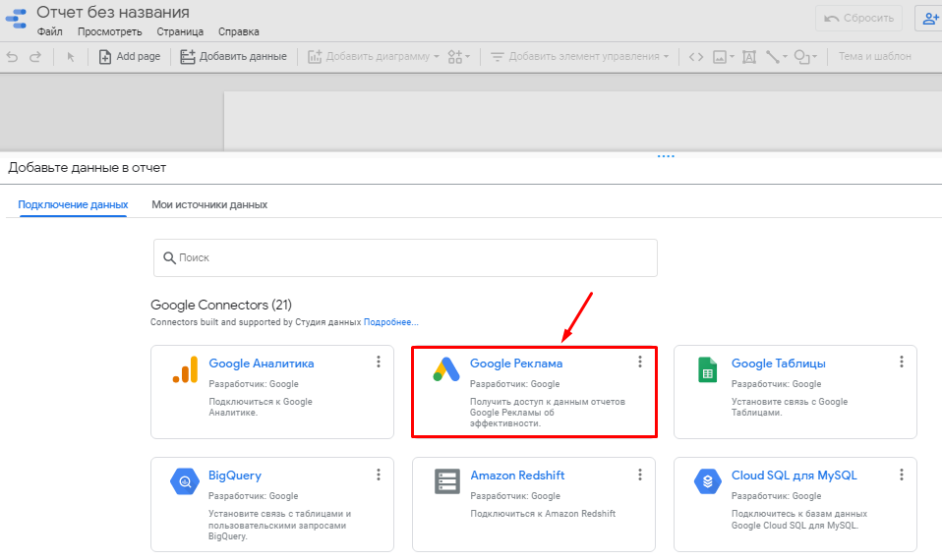Open more options for Google Реклама
942x560 pixels.
(640, 362)
